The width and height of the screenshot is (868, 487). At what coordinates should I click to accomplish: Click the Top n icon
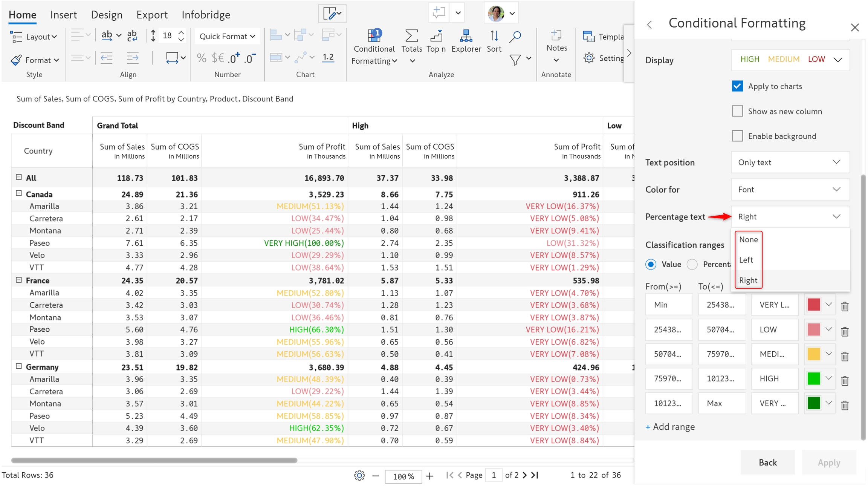pyautogui.click(x=436, y=37)
